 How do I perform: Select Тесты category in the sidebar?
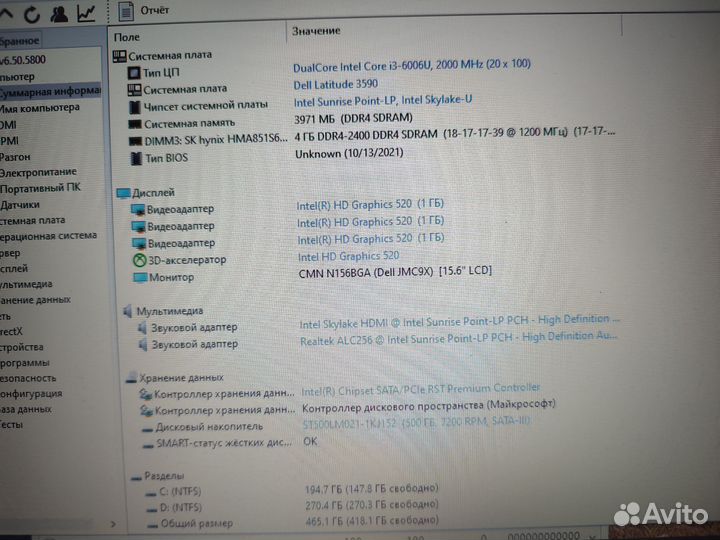click(x=11, y=425)
